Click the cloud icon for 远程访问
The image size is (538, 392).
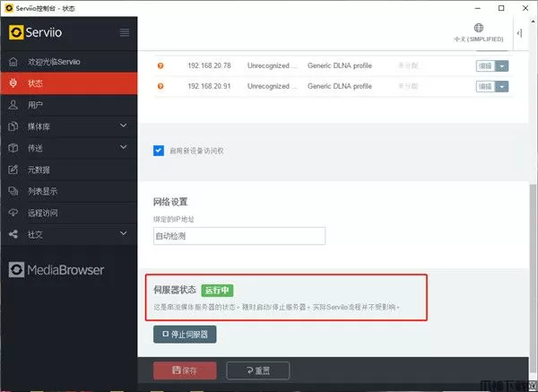coord(13,213)
